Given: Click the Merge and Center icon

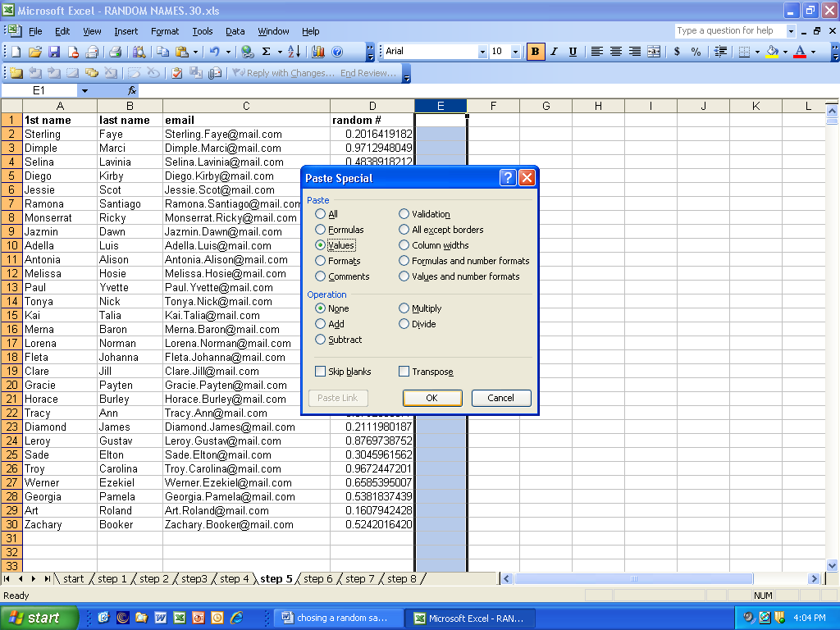Looking at the screenshot, I should (x=654, y=52).
